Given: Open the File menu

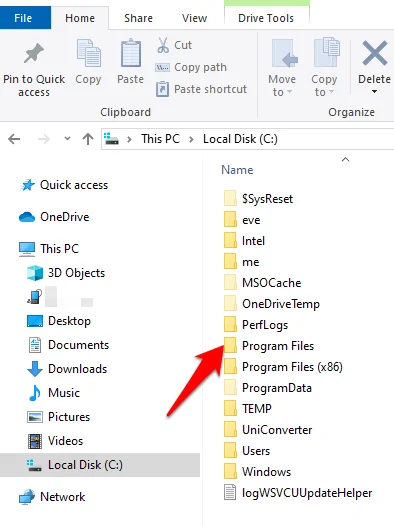Looking at the screenshot, I should click(23, 18).
